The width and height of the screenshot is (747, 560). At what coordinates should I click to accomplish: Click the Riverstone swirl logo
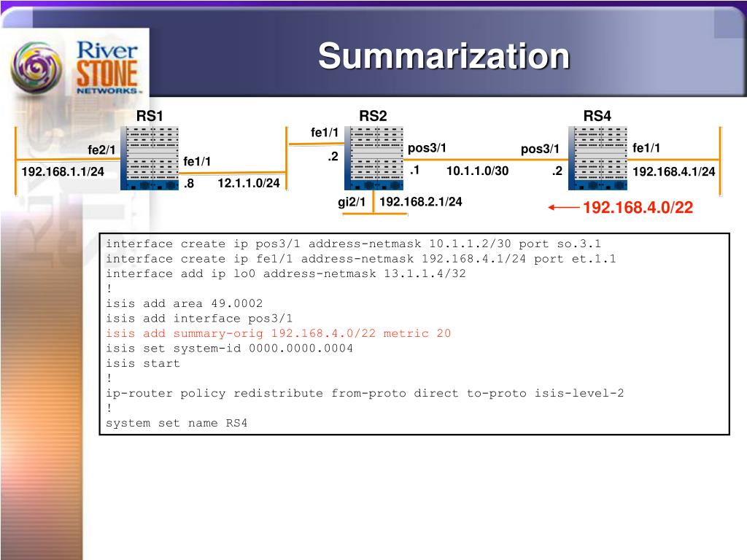pyautogui.click(x=36, y=68)
